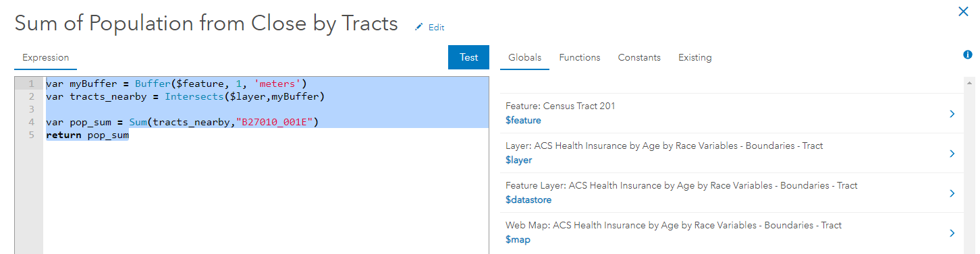Screen dimensions: 980x254
Task: Select the Expression tab
Action: click(46, 58)
